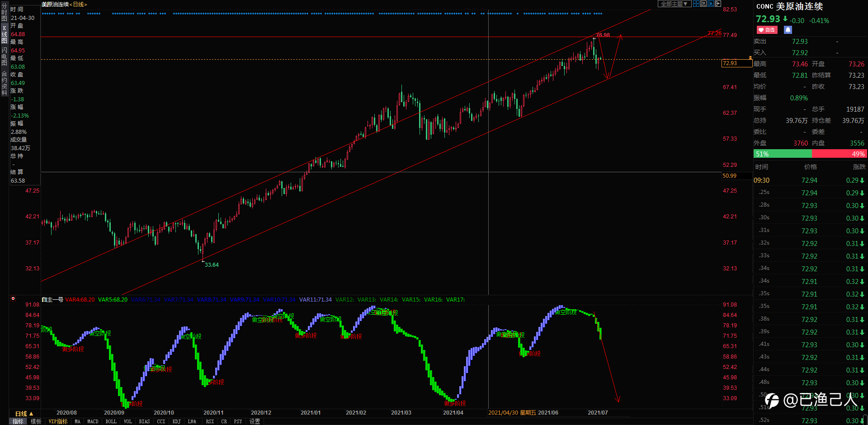
Task: Click the VAR4:68.20 indicator value
Action: point(80,300)
